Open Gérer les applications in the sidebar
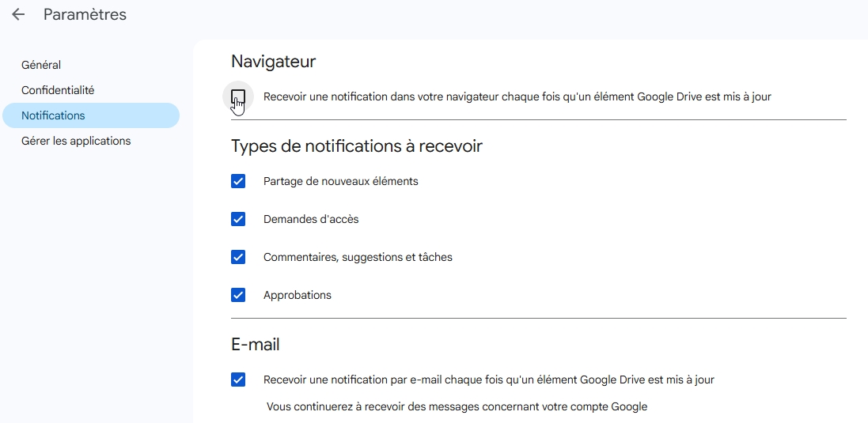The image size is (868, 423). (76, 141)
